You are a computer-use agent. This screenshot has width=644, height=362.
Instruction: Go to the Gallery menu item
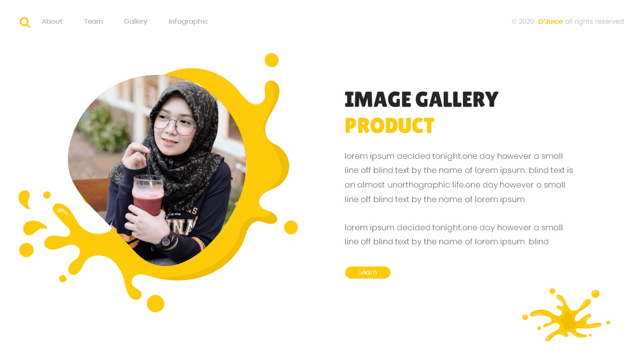(x=135, y=22)
